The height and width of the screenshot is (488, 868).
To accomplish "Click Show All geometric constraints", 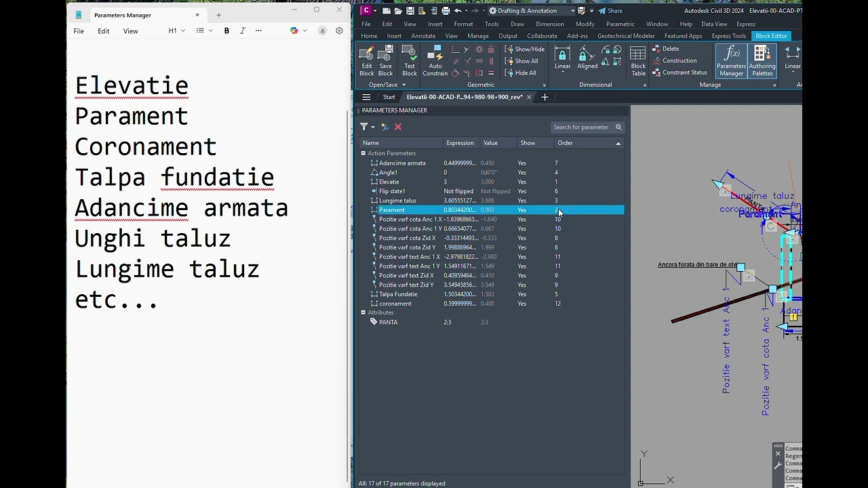I will click(521, 61).
